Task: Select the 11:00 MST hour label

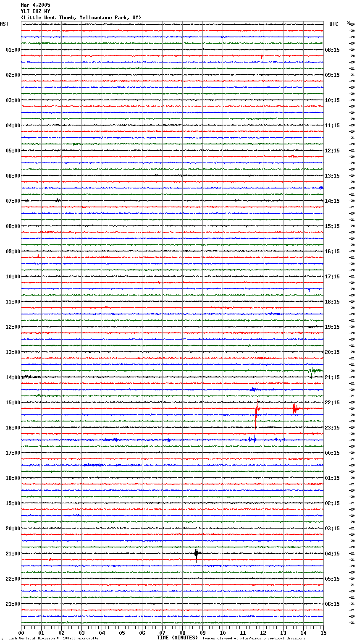Action: point(13,302)
